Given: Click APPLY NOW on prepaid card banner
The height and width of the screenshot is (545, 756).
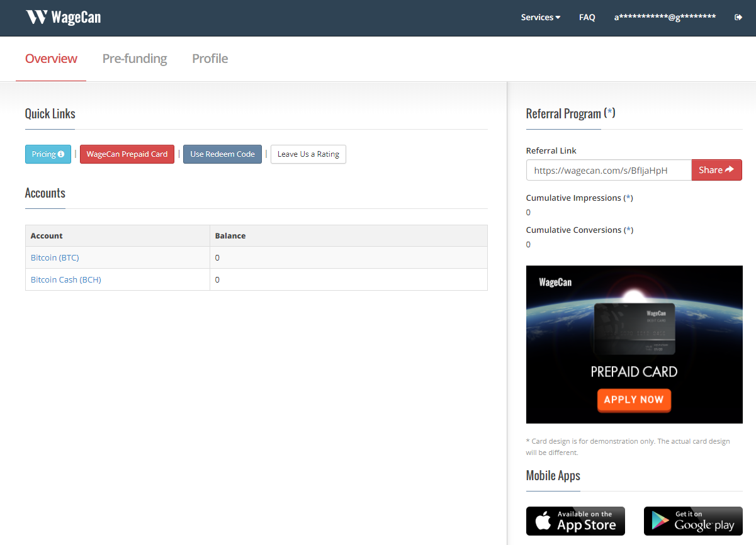Looking at the screenshot, I should coord(634,400).
